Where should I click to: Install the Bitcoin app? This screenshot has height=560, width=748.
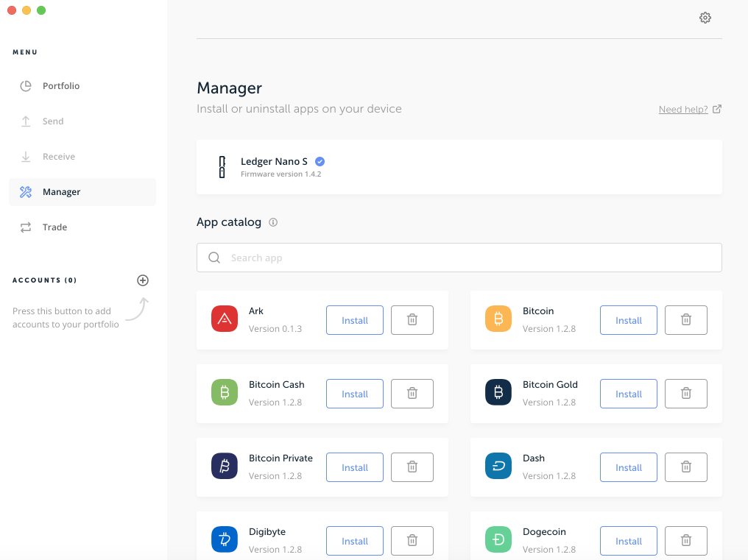629,320
